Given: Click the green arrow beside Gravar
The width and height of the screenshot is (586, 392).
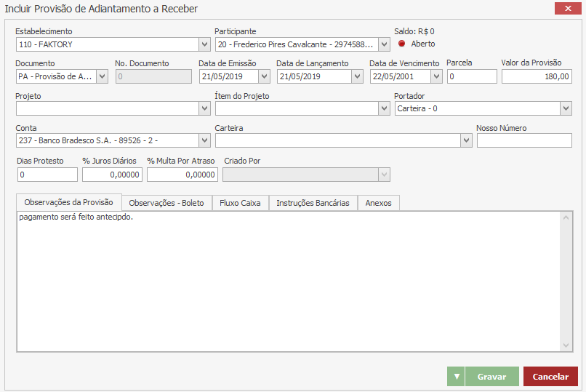Looking at the screenshot, I should (x=456, y=377).
